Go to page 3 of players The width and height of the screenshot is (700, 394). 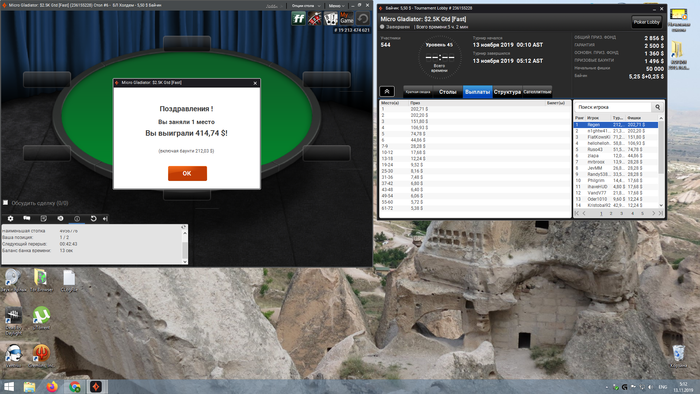tap(621, 213)
